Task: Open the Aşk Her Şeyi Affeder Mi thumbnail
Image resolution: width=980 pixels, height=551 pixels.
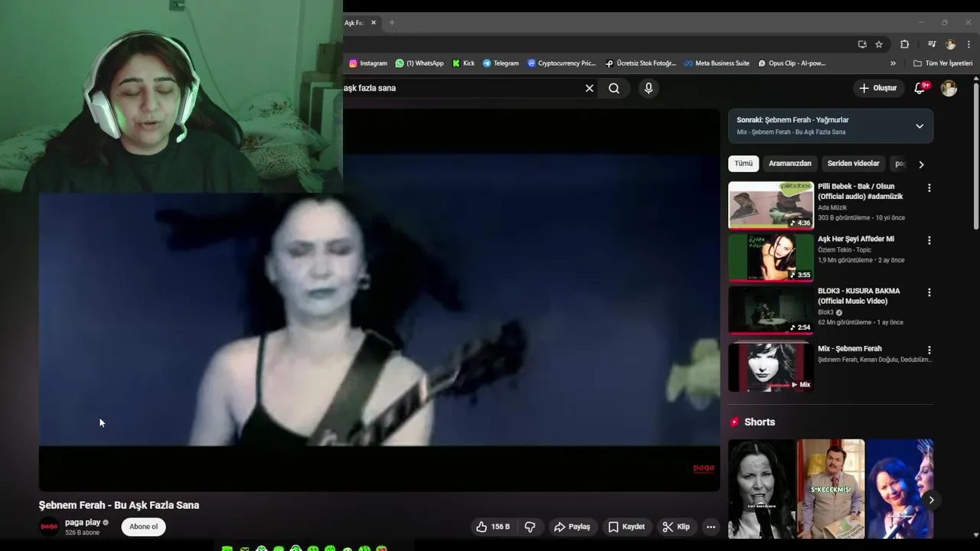Action: click(771, 258)
